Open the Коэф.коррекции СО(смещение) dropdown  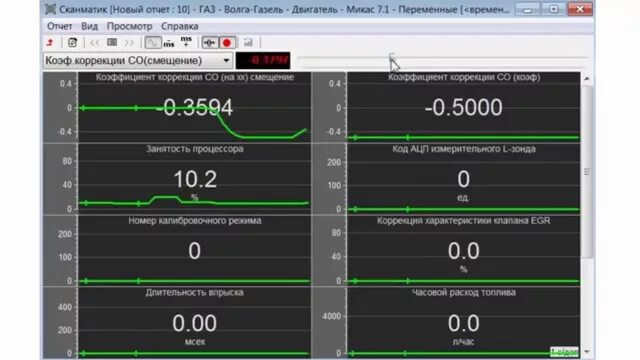pyautogui.click(x=138, y=60)
